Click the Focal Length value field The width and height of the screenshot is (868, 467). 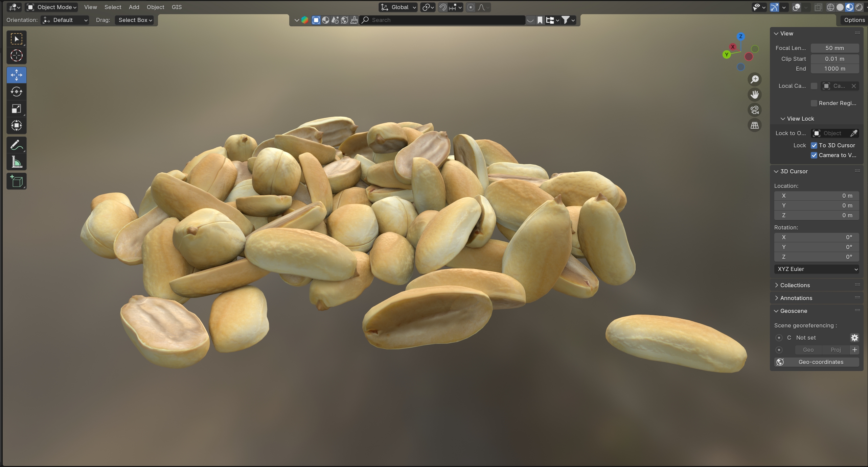[834, 48]
